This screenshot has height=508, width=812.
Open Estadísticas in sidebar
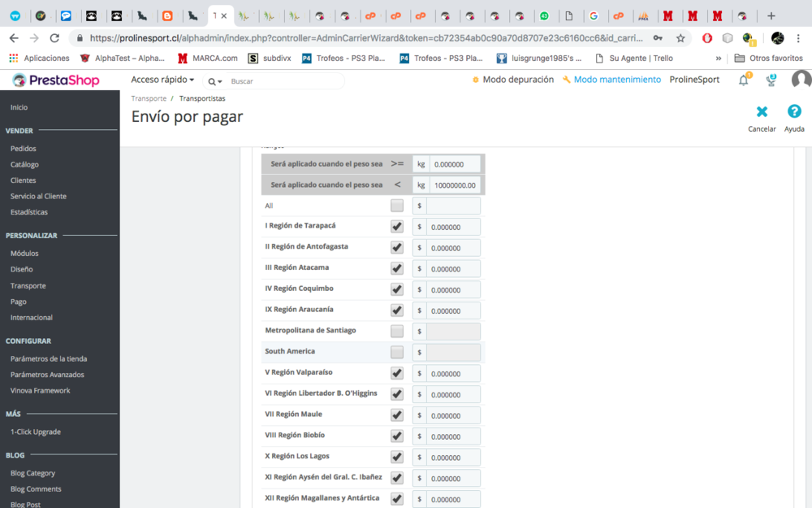pos(29,212)
